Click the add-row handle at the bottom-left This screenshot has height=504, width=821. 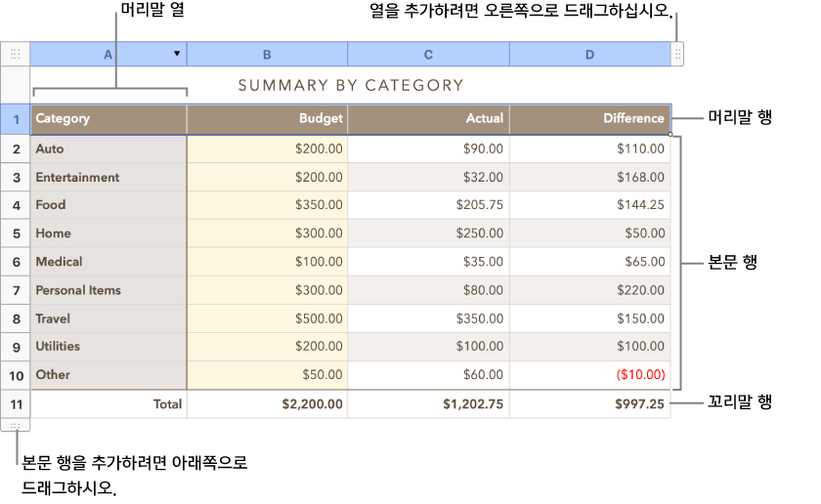(15, 426)
